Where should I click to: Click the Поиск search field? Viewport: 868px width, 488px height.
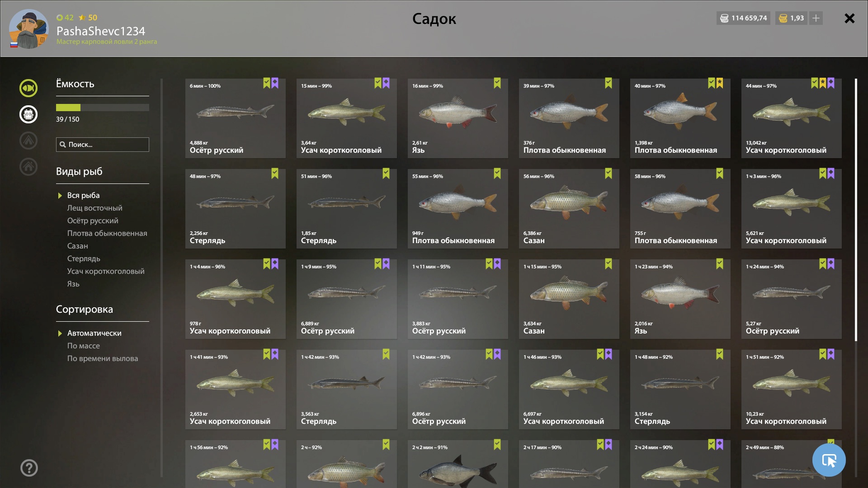pos(103,145)
